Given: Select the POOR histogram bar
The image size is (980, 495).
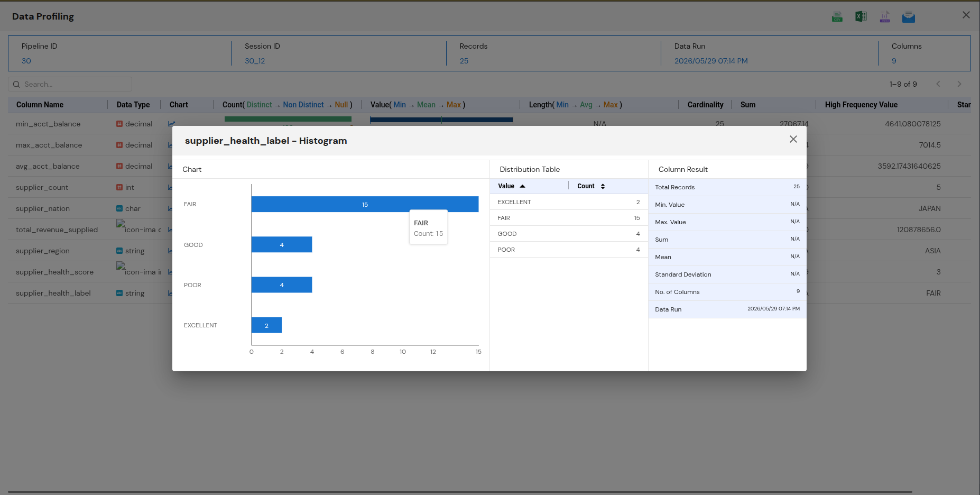Looking at the screenshot, I should coord(282,285).
